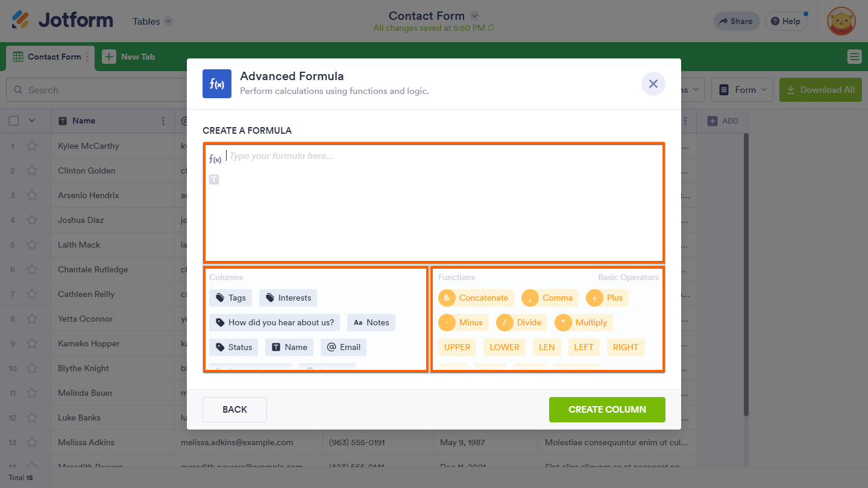Click the table's vertical scrollbar

(746, 271)
